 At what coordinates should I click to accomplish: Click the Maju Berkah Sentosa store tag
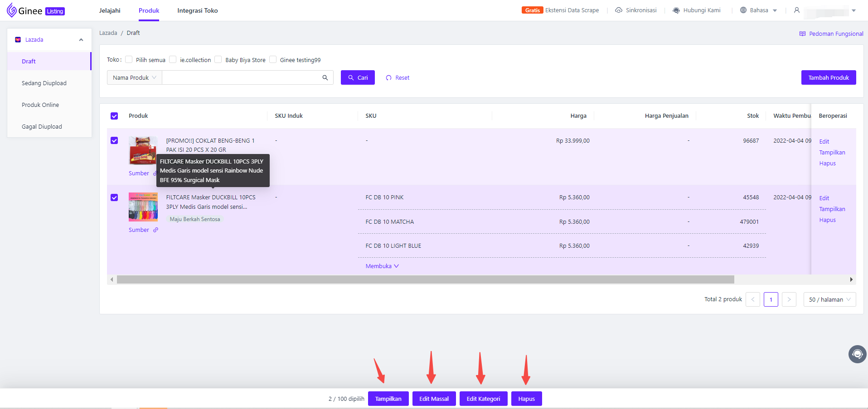[195, 219]
